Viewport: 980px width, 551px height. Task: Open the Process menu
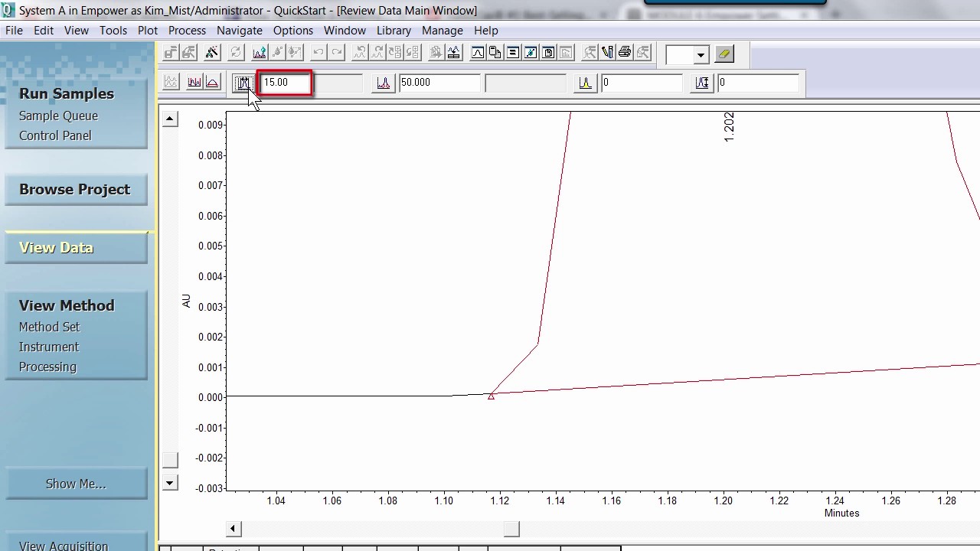(x=187, y=31)
